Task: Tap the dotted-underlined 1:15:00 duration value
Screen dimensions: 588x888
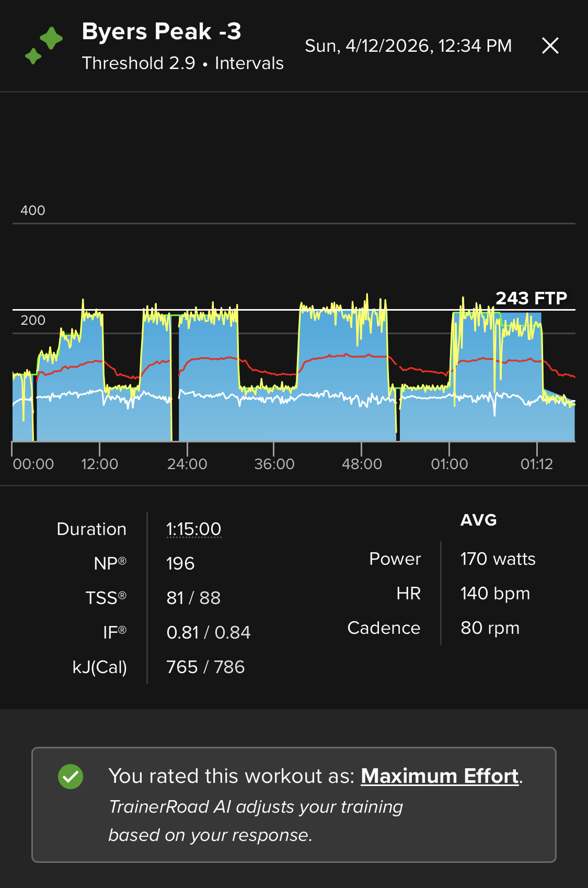Action: [193, 529]
